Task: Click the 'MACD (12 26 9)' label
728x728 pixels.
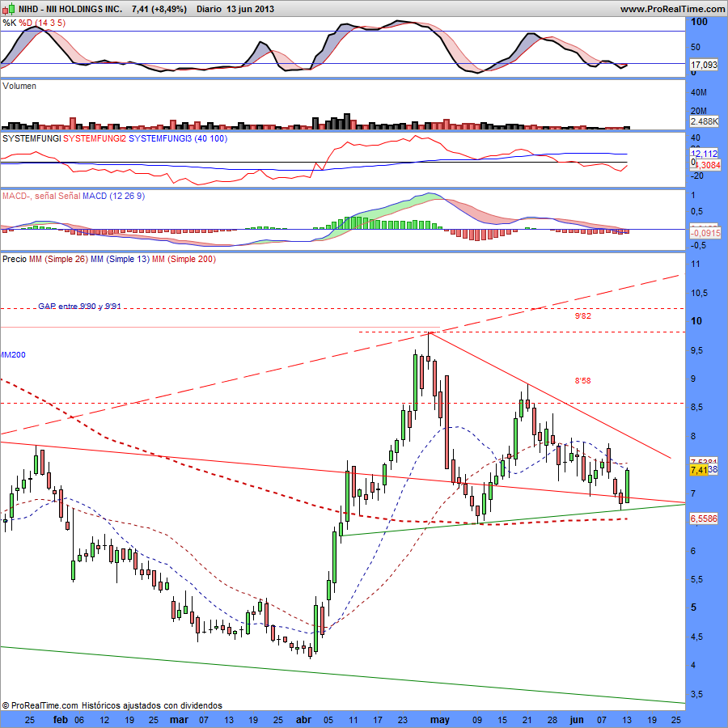Action: (114, 196)
